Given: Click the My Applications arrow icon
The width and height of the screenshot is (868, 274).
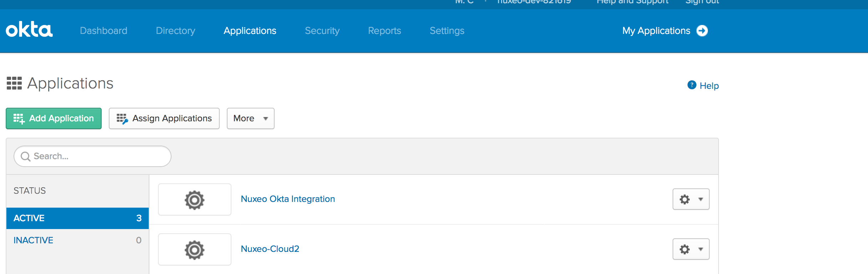Looking at the screenshot, I should (702, 31).
